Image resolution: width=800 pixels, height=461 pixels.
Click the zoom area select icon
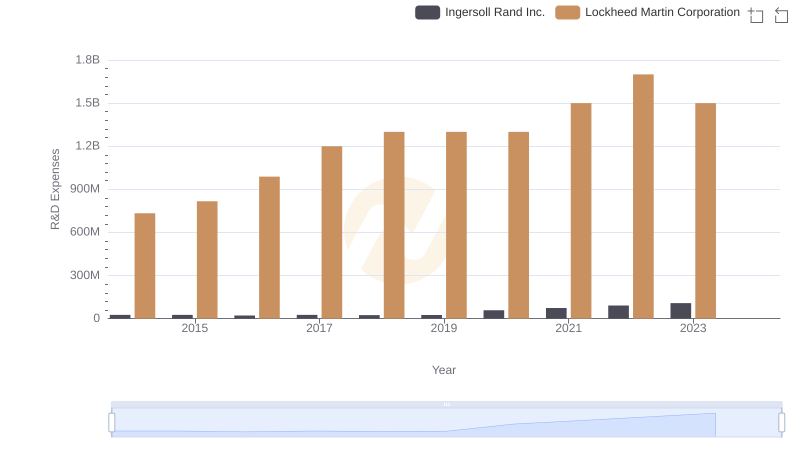tap(756, 15)
